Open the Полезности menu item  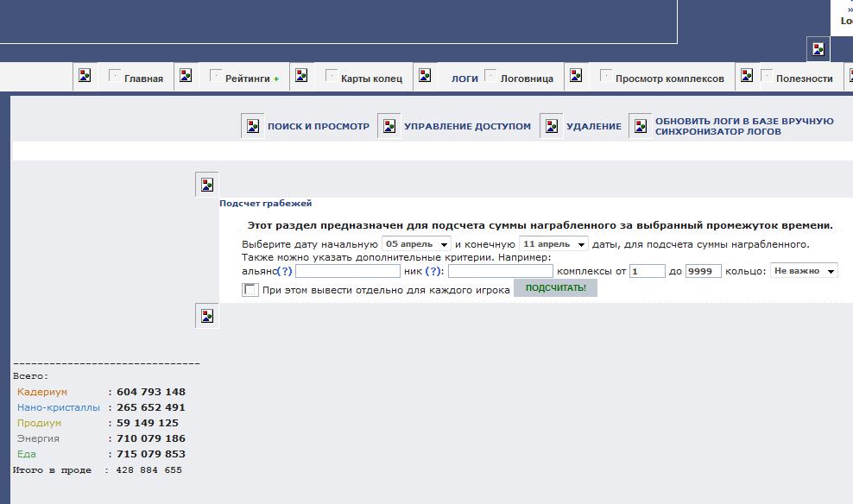(804, 79)
